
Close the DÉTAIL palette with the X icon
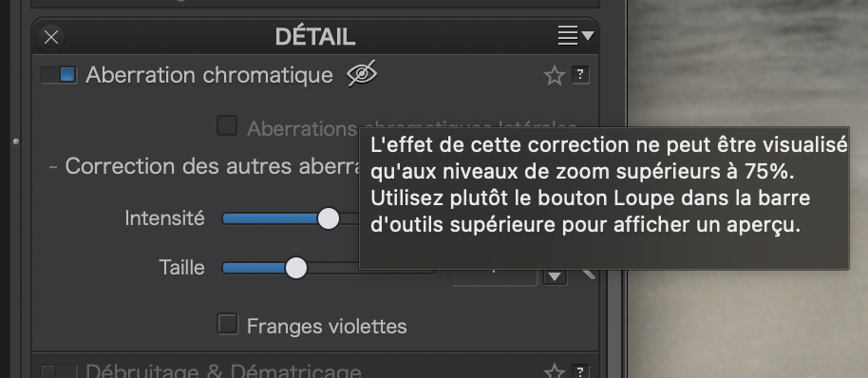point(51,37)
